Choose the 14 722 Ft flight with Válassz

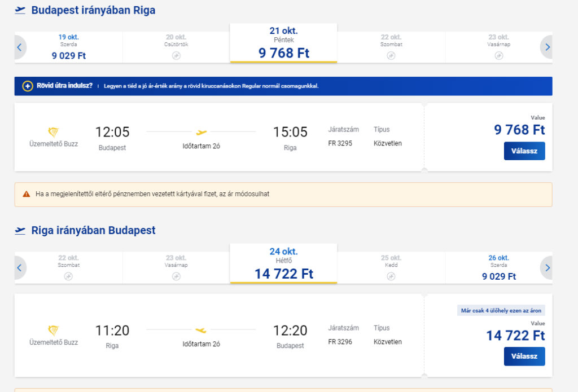pyautogui.click(x=524, y=356)
